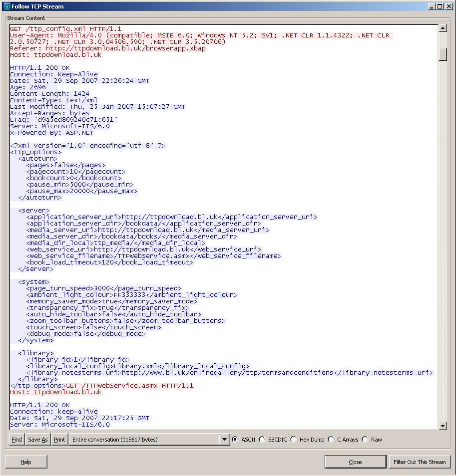Click the "<ttp_options>" opening tag

(x=36, y=152)
